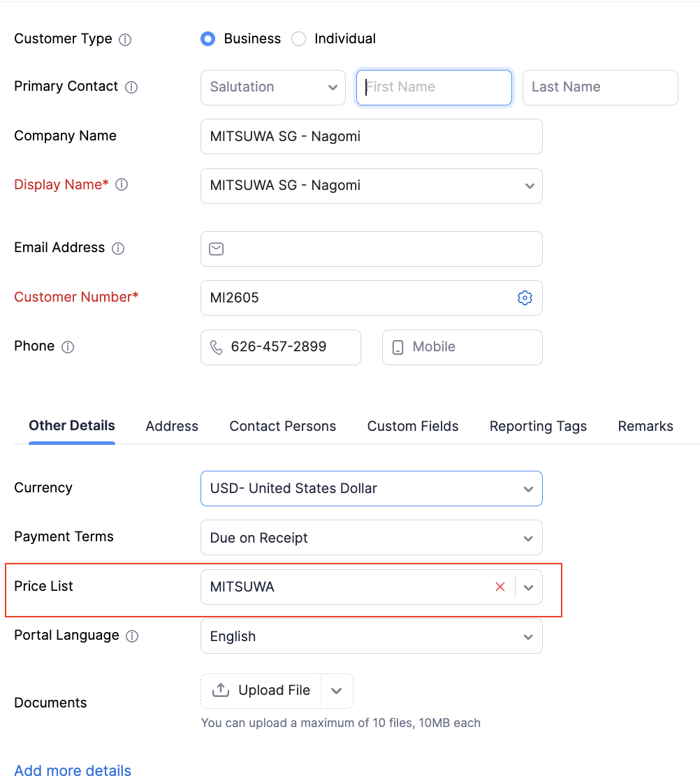Click the Phone info icon
Viewport: 700px width, 778px height.
68,347
